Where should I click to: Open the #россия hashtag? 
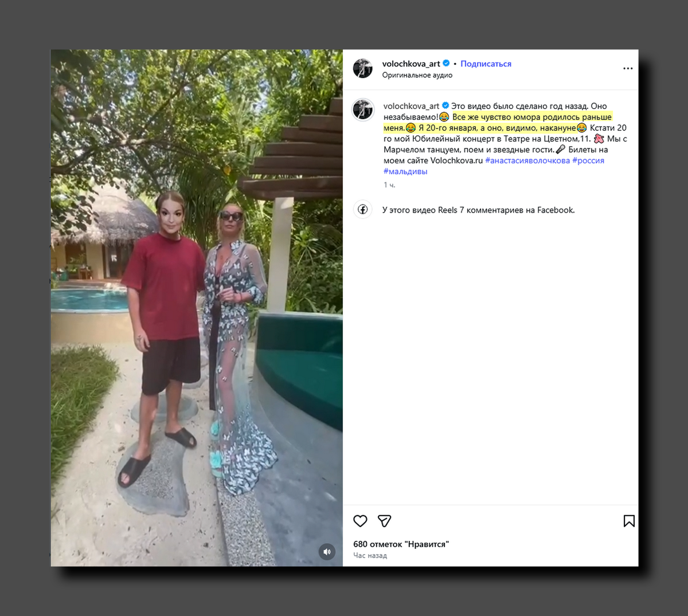point(588,160)
